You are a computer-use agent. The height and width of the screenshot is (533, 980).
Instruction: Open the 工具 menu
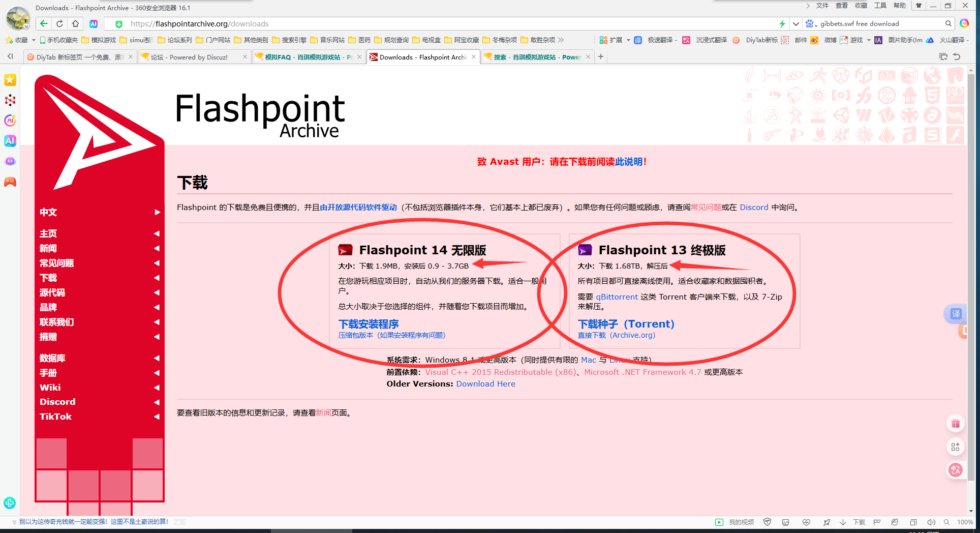880,6
